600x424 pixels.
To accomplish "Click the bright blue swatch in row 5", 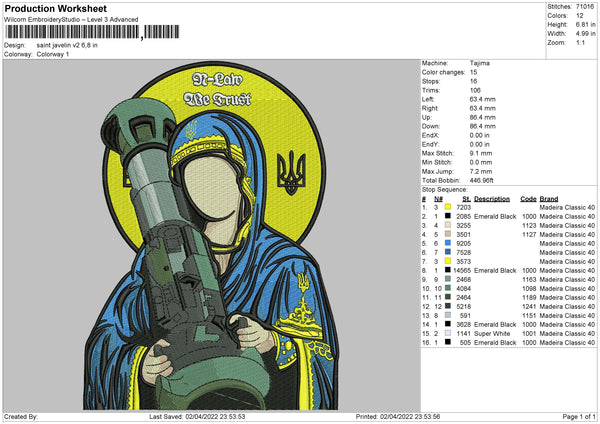I will coord(448,243).
